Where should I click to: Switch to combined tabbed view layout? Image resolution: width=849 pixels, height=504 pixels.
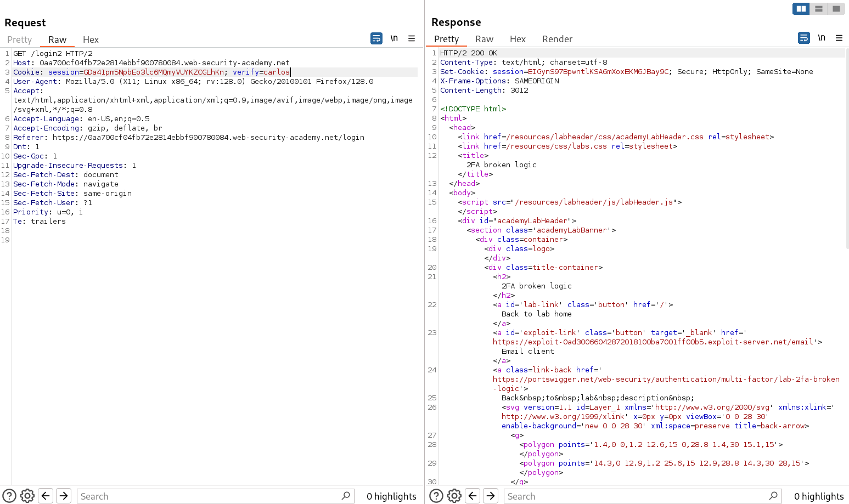[x=836, y=9]
